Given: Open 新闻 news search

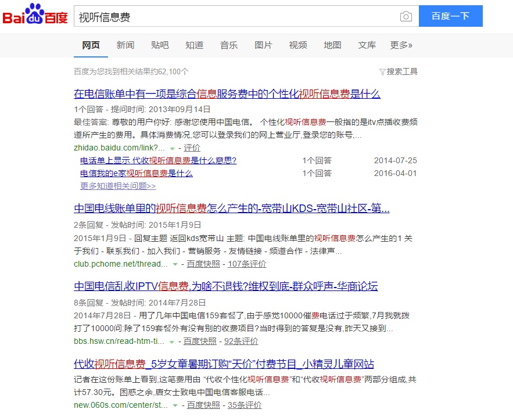Looking at the screenshot, I should [125, 45].
